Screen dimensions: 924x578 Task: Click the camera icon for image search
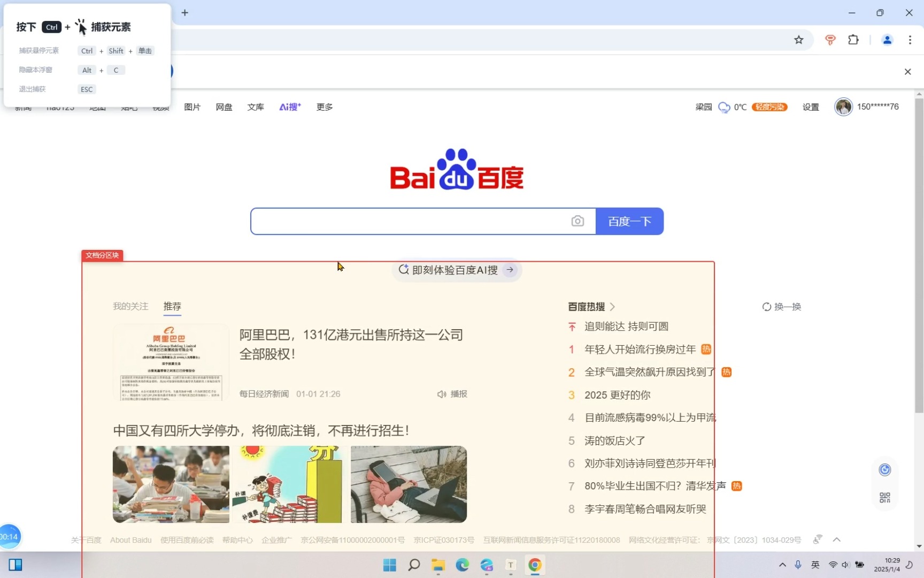tap(578, 221)
